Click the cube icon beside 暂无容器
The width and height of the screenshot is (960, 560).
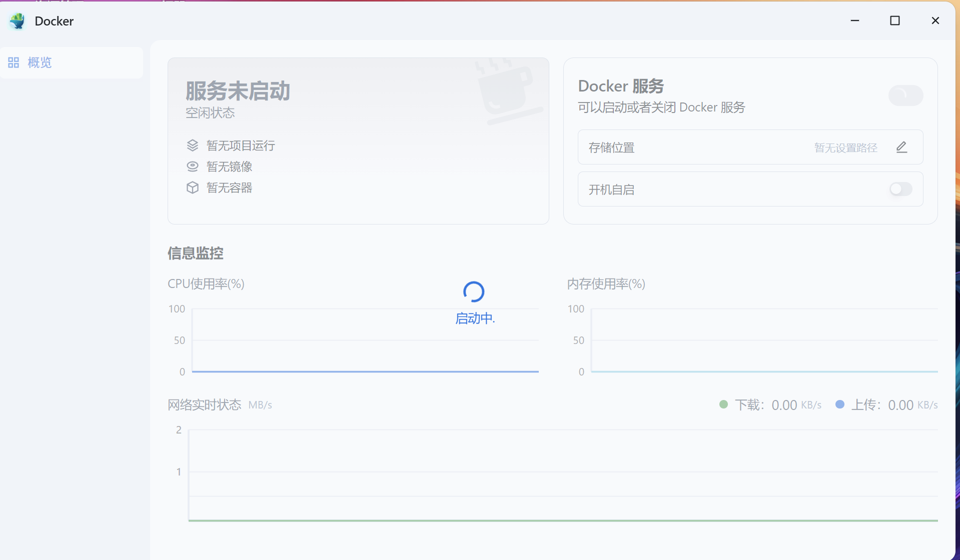click(x=193, y=187)
